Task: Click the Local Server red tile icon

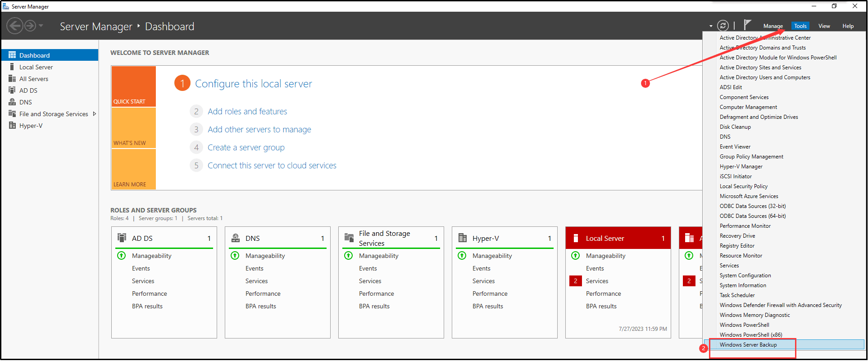Action: click(576, 238)
